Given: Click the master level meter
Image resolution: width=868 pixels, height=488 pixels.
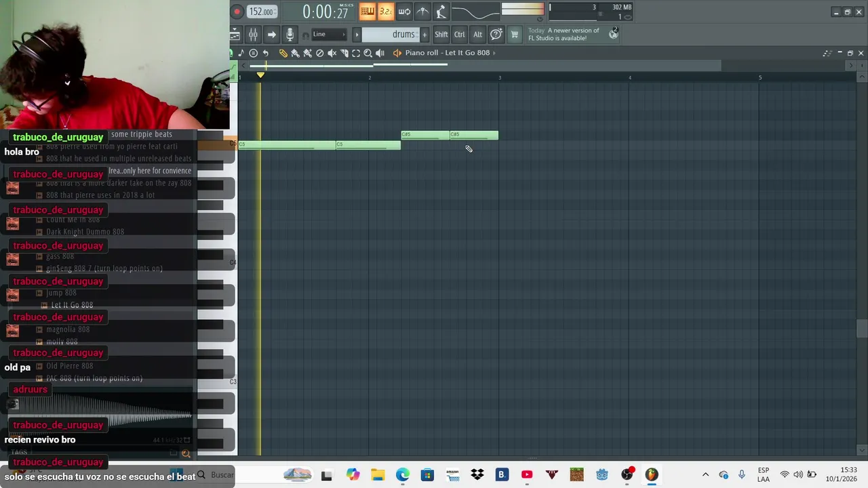Looking at the screenshot, I should coord(522,9).
